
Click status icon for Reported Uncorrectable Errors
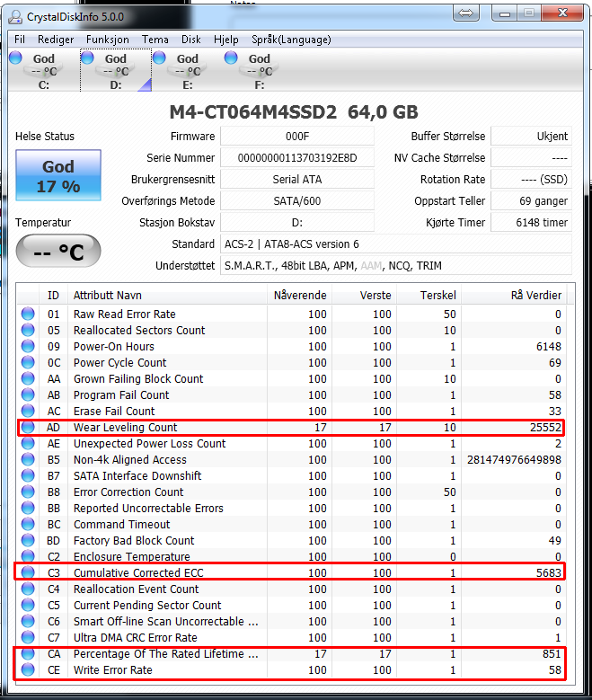pos(28,508)
